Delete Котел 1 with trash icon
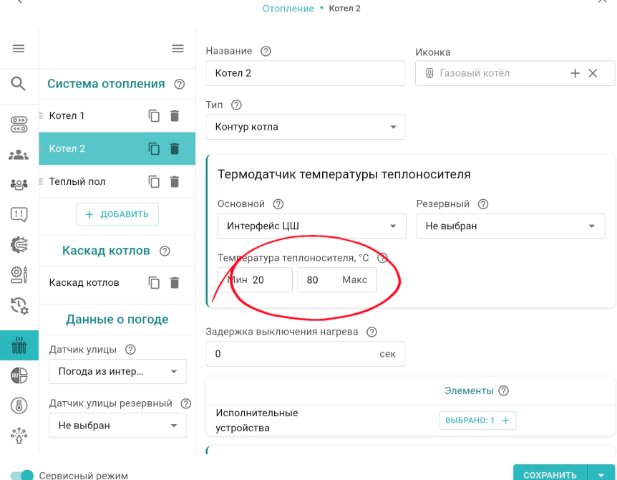The height and width of the screenshot is (480, 617). pos(174,116)
